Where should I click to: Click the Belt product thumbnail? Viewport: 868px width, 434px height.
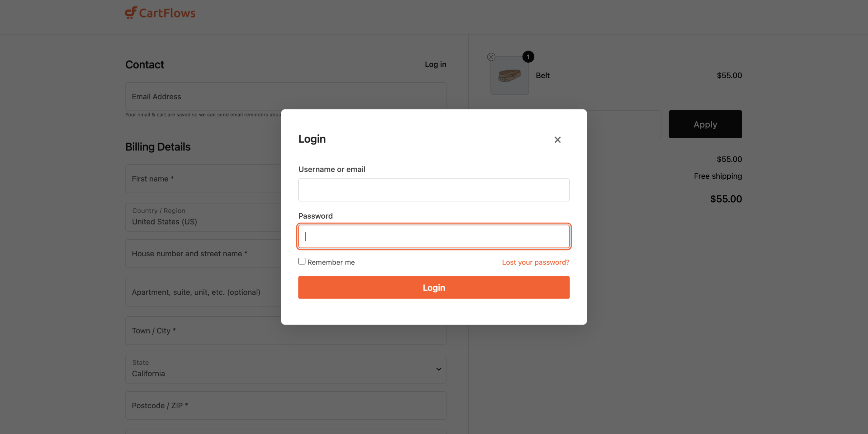click(x=509, y=75)
